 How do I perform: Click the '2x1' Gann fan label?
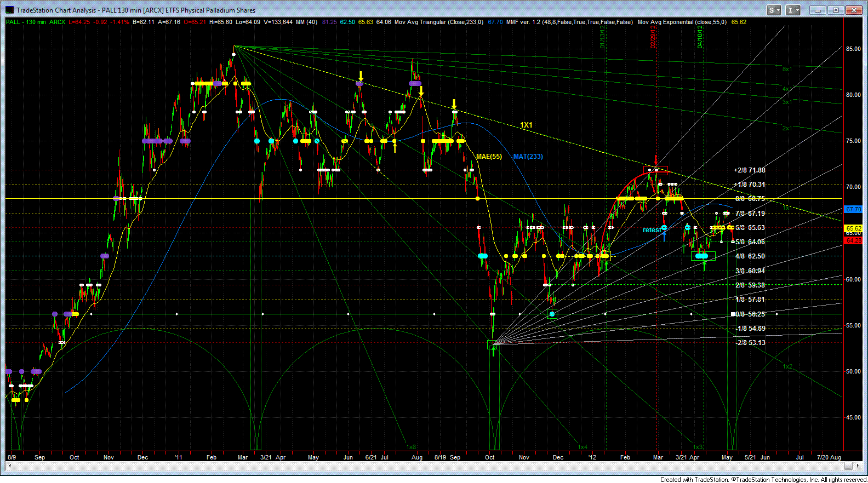click(787, 128)
